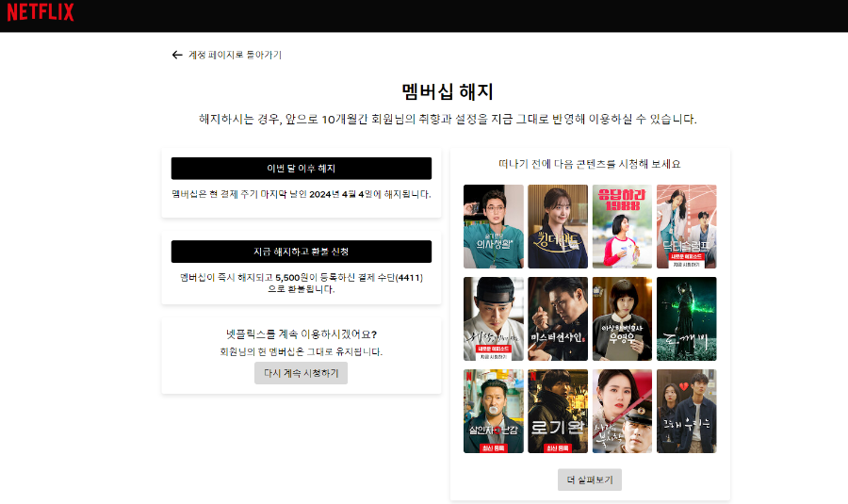Image resolution: width=848 pixels, height=504 pixels.
Task: Click the 5,500원 refund amount text
Action: coord(291,277)
